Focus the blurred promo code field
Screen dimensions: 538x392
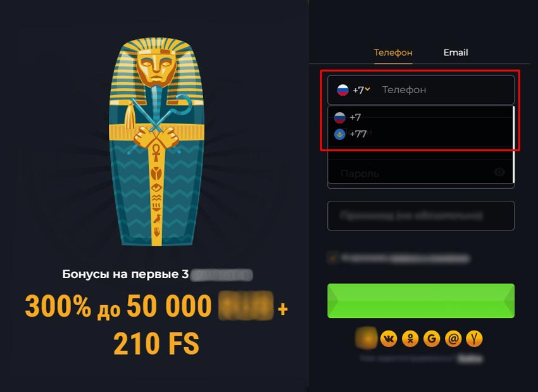421,215
